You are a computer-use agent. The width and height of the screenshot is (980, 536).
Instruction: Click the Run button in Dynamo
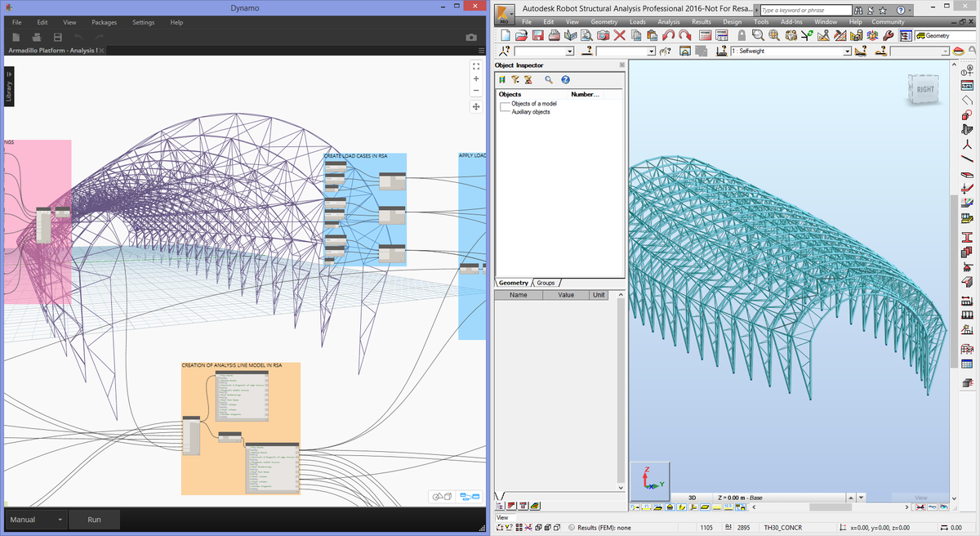[x=94, y=520]
